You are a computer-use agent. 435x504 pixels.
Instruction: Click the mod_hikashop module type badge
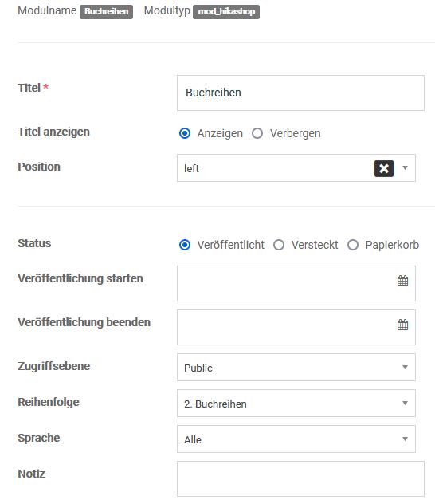pos(226,12)
